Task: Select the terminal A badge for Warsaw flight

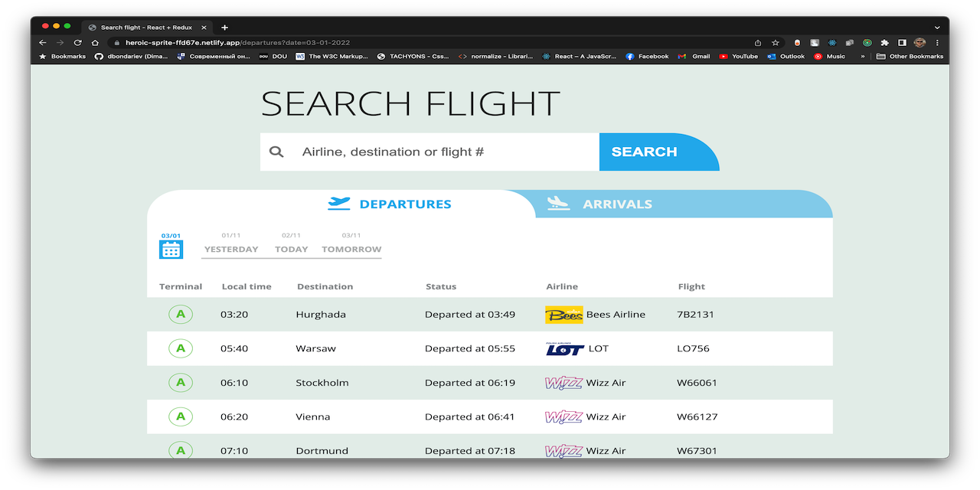Action: pos(181,348)
